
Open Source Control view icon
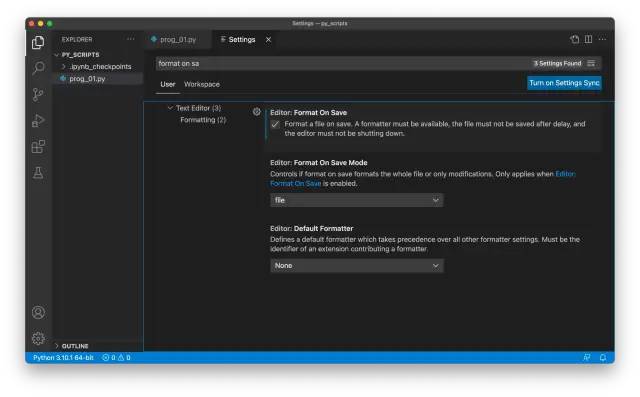(x=38, y=94)
